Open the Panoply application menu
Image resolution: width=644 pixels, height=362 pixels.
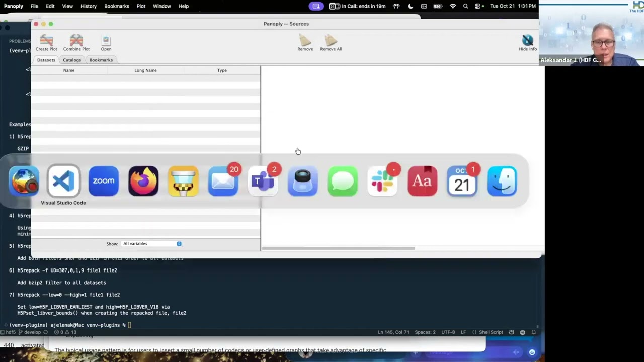[14, 6]
